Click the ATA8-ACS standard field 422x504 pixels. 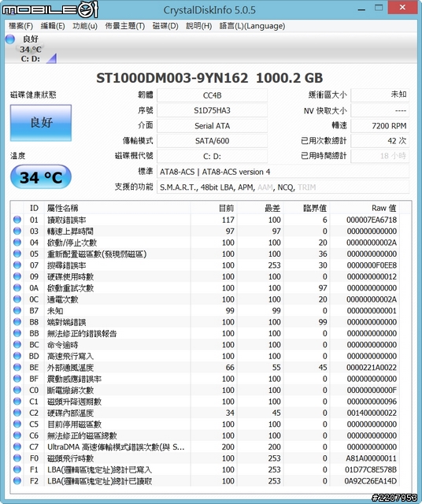[283, 172]
